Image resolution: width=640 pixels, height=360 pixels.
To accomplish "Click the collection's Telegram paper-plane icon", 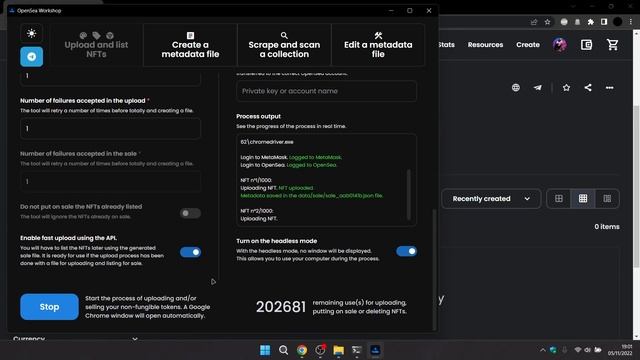I will coord(538,88).
